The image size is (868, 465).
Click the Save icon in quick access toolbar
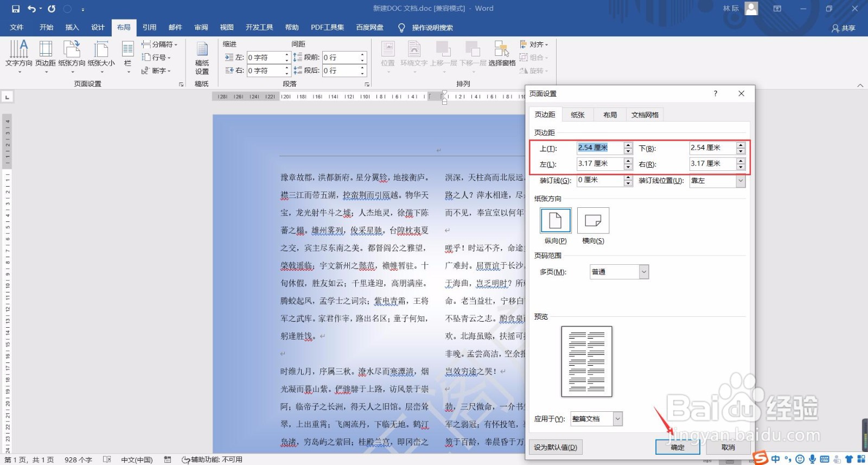15,9
